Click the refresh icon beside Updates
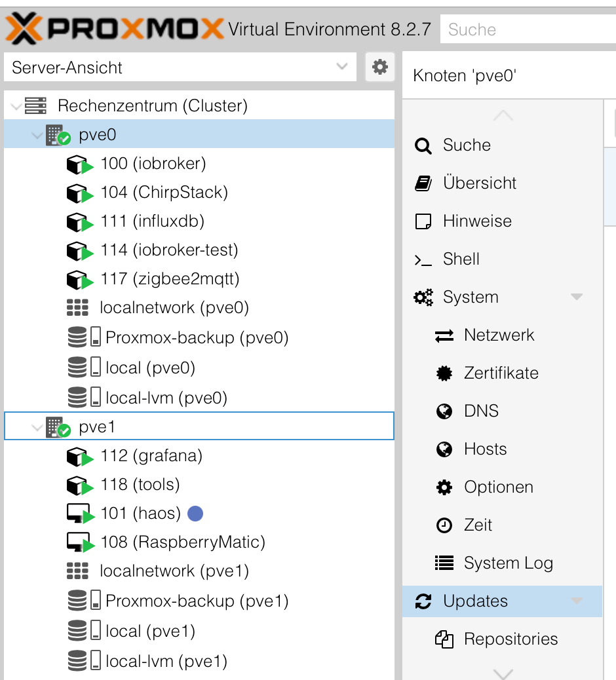 (x=423, y=601)
